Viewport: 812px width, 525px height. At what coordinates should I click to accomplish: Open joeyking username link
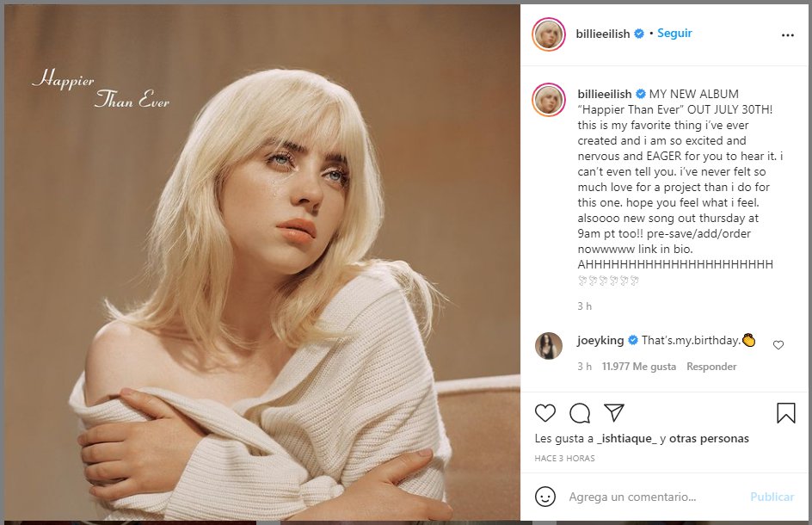(601, 340)
